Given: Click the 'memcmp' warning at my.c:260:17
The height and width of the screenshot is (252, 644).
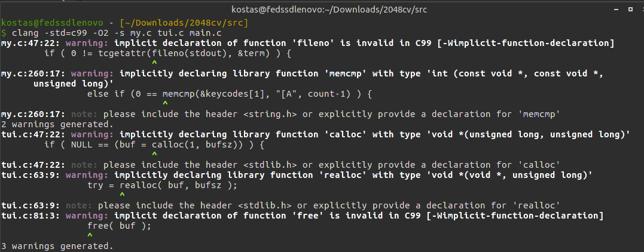Looking at the screenshot, I should pos(303,79).
